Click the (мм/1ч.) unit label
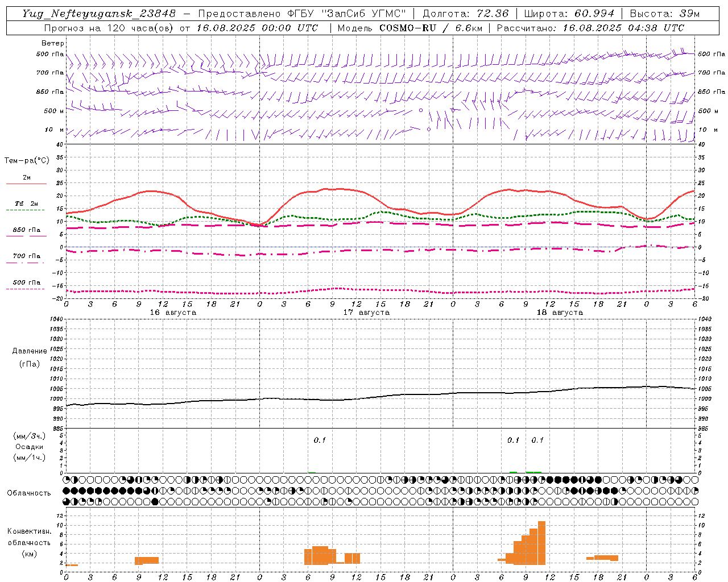Screen dimensions: 728x582 30,458
